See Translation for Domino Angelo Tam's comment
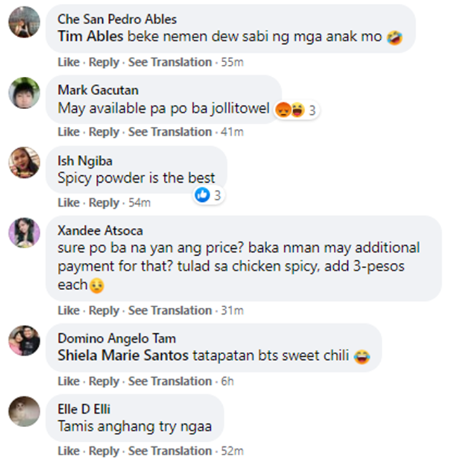The height and width of the screenshot is (464, 476). [x=169, y=381]
